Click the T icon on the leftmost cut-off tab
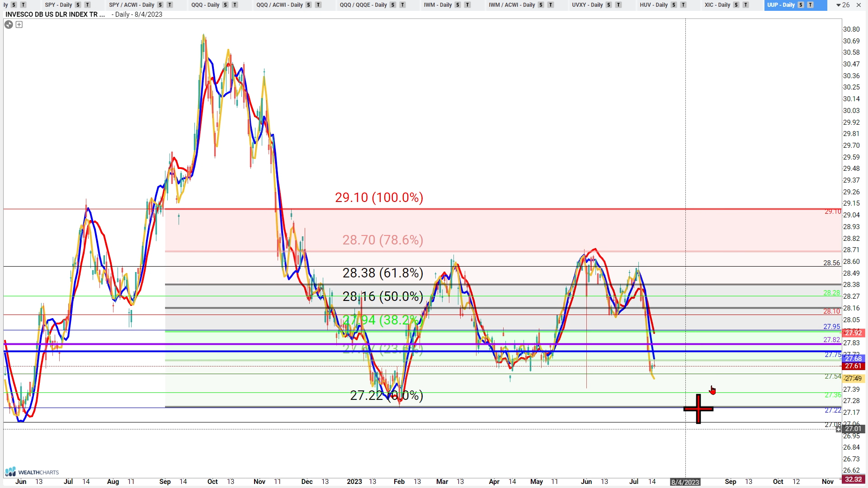The image size is (868, 488). [24, 5]
